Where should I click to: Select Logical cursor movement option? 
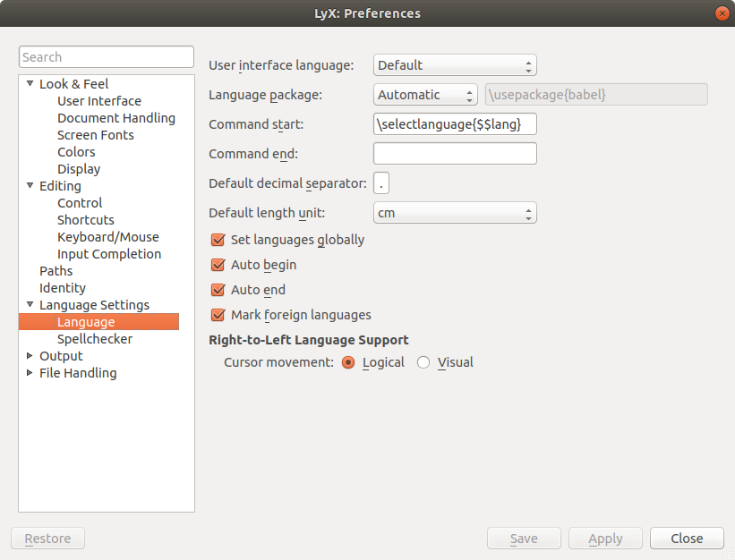click(349, 362)
